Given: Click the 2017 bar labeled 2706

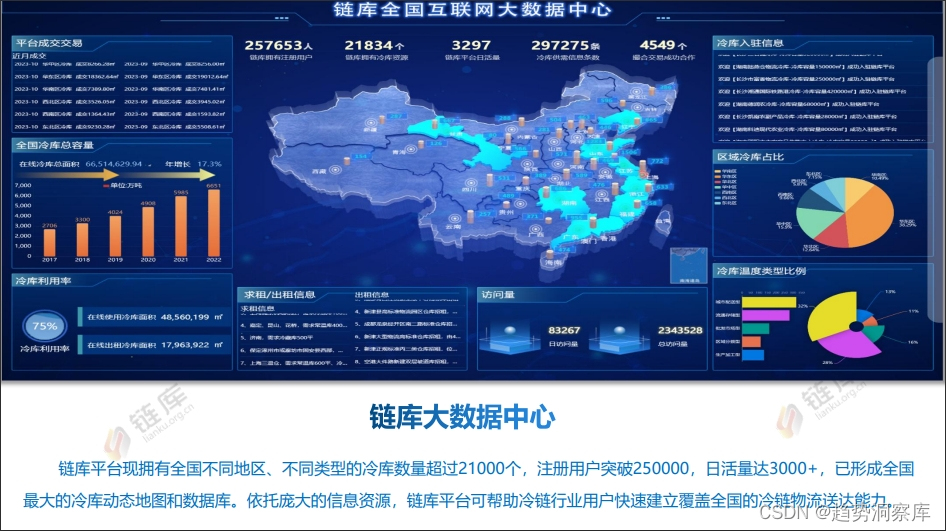Looking at the screenshot, I should click(49, 242).
